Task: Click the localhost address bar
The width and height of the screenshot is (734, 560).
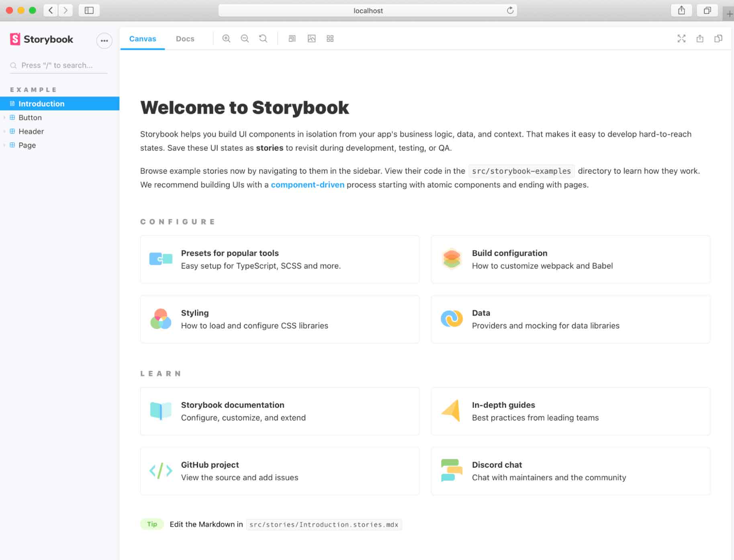Action: click(x=368, y=10)
